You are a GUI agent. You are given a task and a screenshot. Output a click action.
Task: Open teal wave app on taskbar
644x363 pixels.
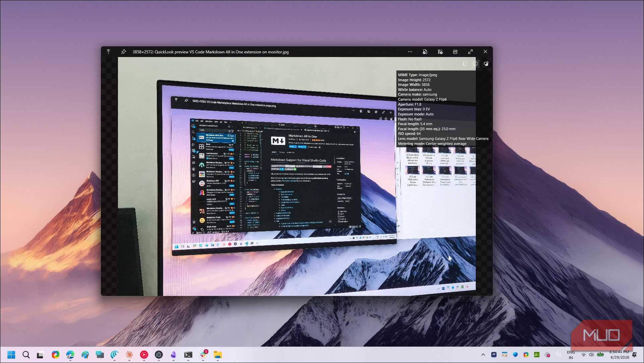[114, 355]
